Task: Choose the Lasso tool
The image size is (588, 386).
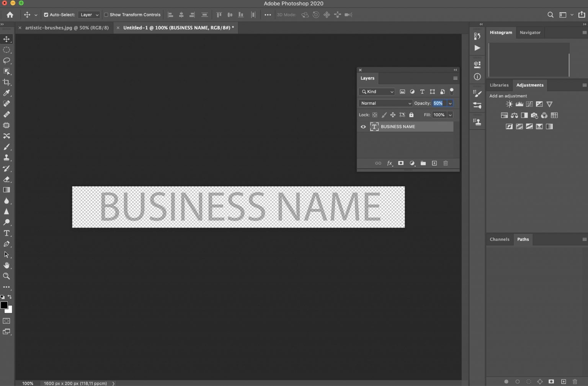Action: [x=6, y=60]
